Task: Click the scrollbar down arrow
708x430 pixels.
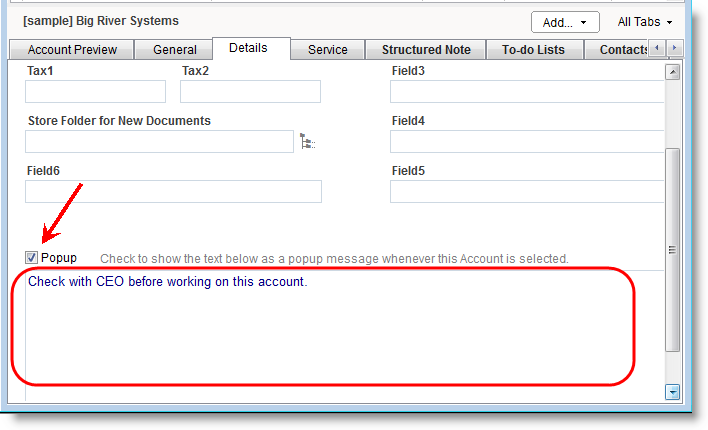Action: [673, 392]
